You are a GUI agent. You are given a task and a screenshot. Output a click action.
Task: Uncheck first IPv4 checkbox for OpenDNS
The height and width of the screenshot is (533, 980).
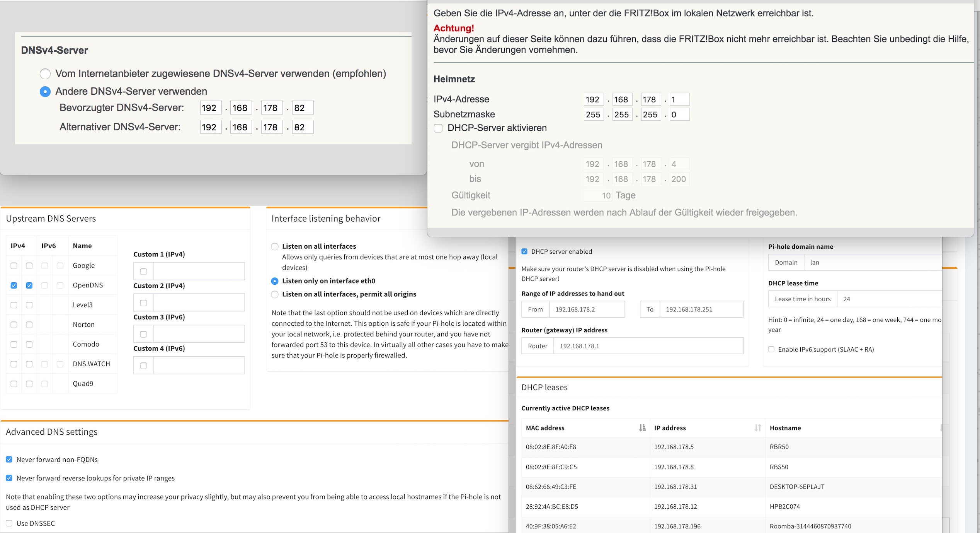[x=14, y=285]
